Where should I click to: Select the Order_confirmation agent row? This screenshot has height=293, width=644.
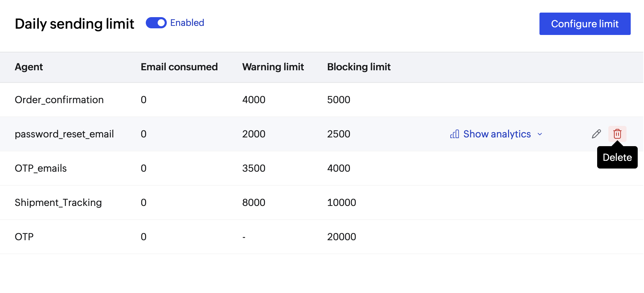point(59,100)
